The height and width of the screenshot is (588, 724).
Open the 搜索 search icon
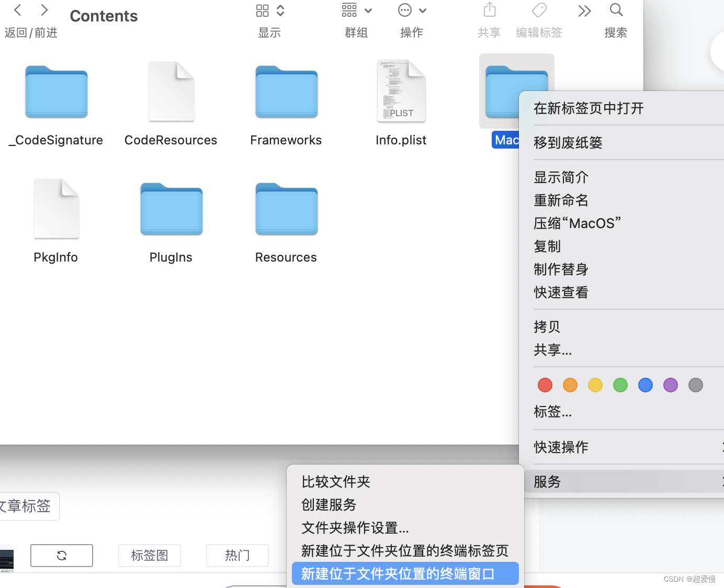point(616,9)
